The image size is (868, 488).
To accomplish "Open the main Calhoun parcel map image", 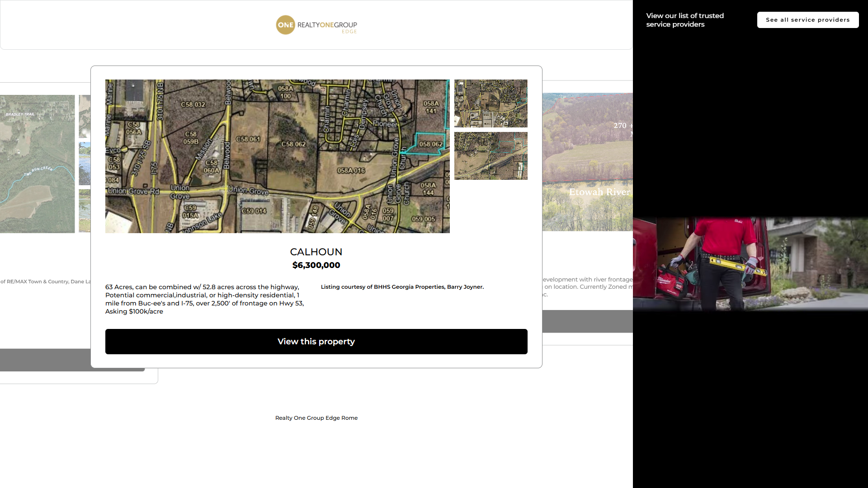I will (x=277, y=156).
